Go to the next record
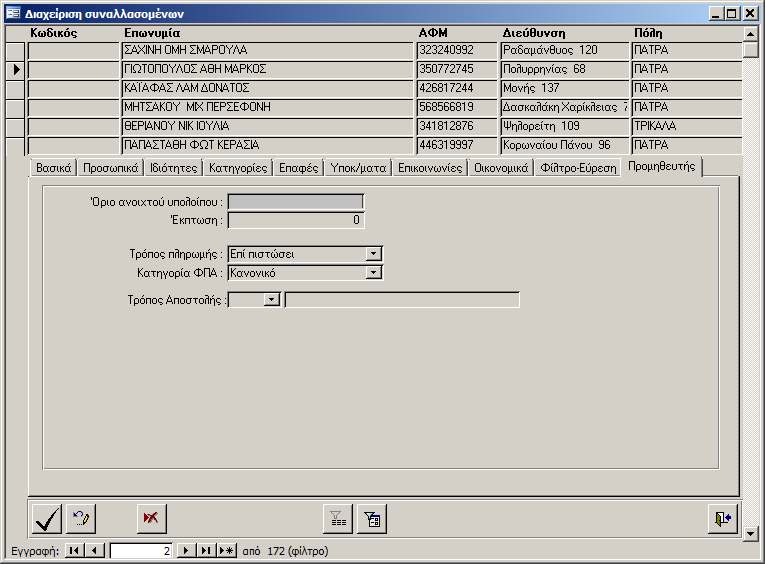 pos(185,551)
